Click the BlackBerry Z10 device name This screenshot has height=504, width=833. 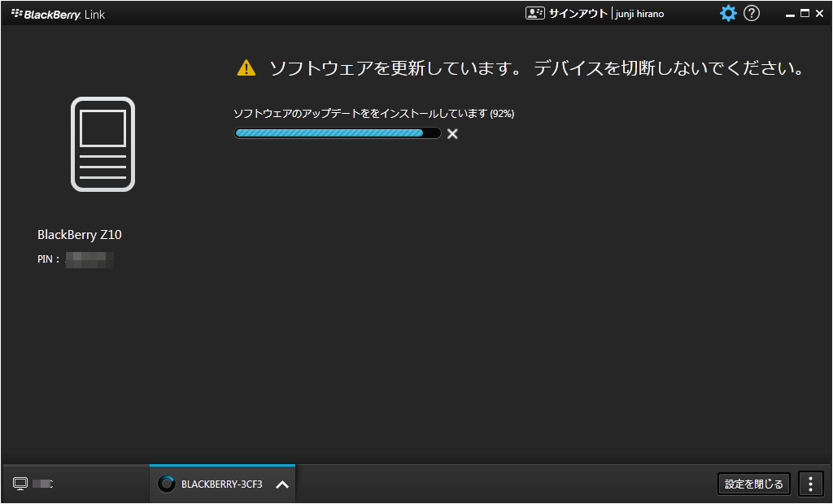80,234
